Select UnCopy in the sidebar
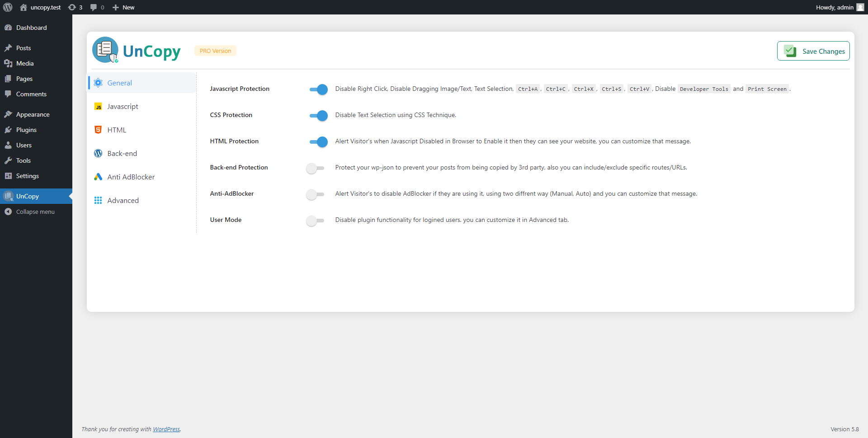Viewport: 868px width, 438px height. click(x=36, y=196)
